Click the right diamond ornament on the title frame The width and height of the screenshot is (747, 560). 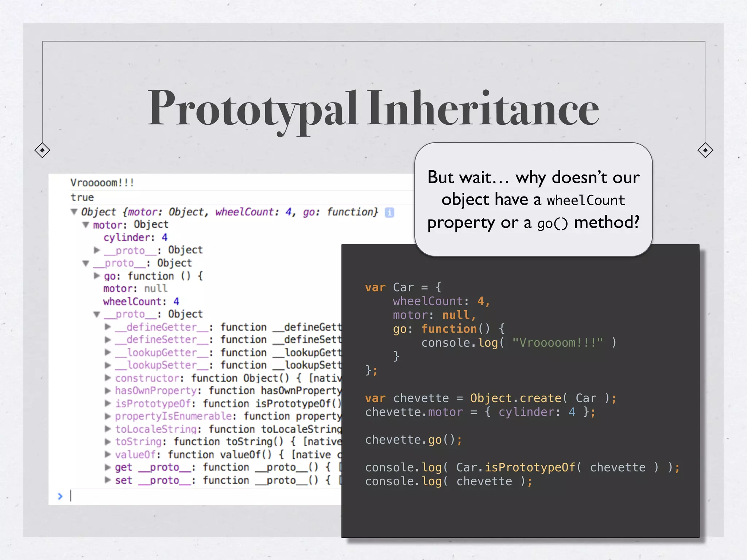[x=705, y=150]
